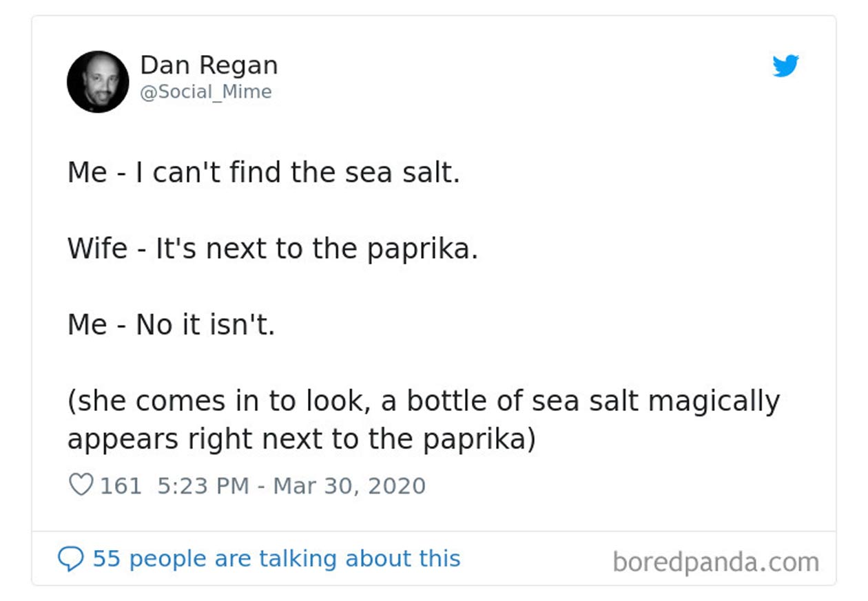This screenshot has width=868, height=601.
Task: Open Dan Regan's profile picture
Action: (97, 81)
